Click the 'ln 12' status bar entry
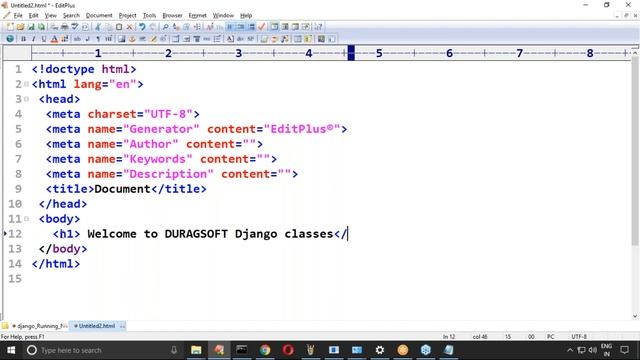Screen dimensions: 640x360 click(449, 337)
